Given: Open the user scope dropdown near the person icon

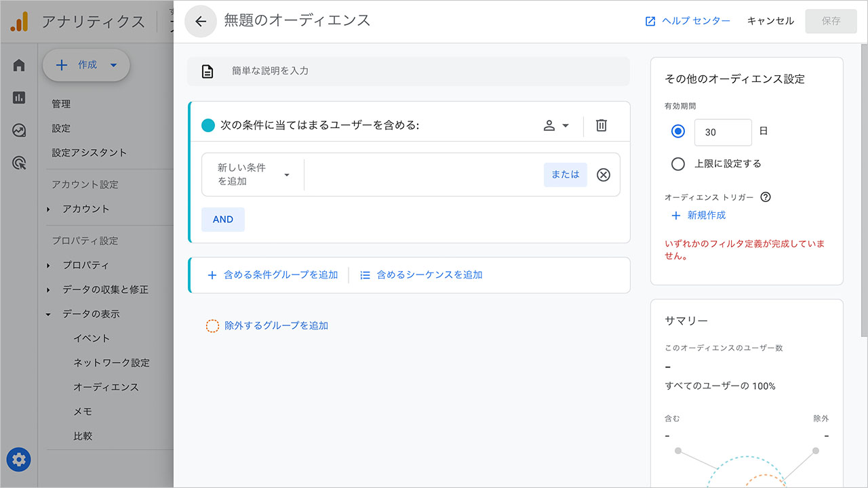Looking at the screenshot, I should tap(556, 125).
